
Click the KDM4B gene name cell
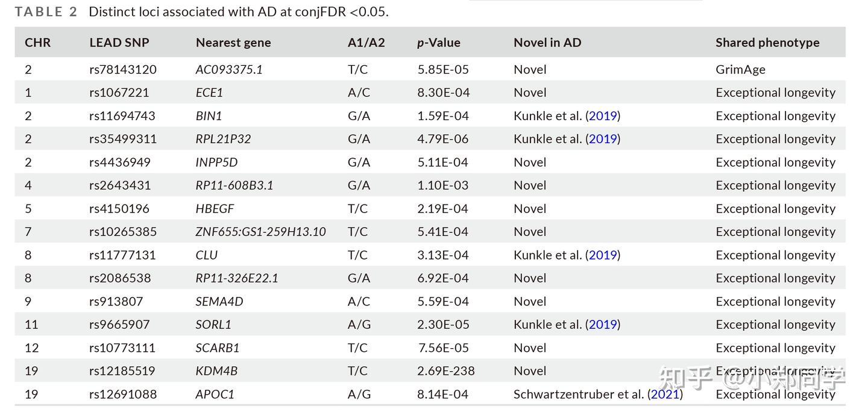216,371
